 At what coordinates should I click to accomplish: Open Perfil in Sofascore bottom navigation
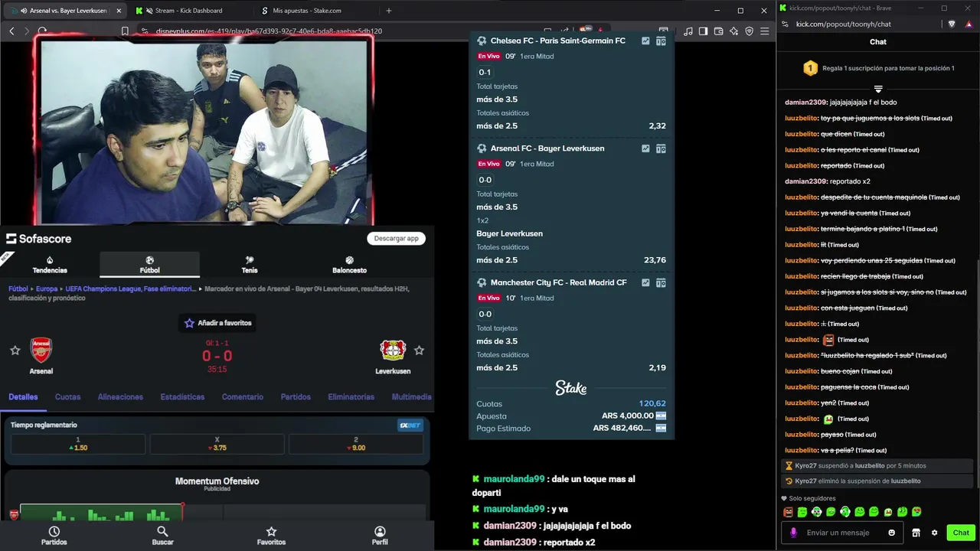[380, 536]
